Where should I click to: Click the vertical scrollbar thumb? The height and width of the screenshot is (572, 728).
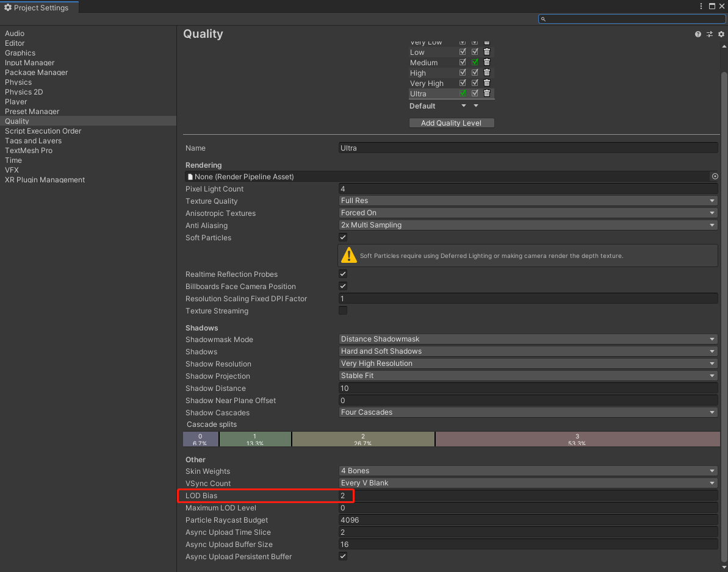coord(724,317)
